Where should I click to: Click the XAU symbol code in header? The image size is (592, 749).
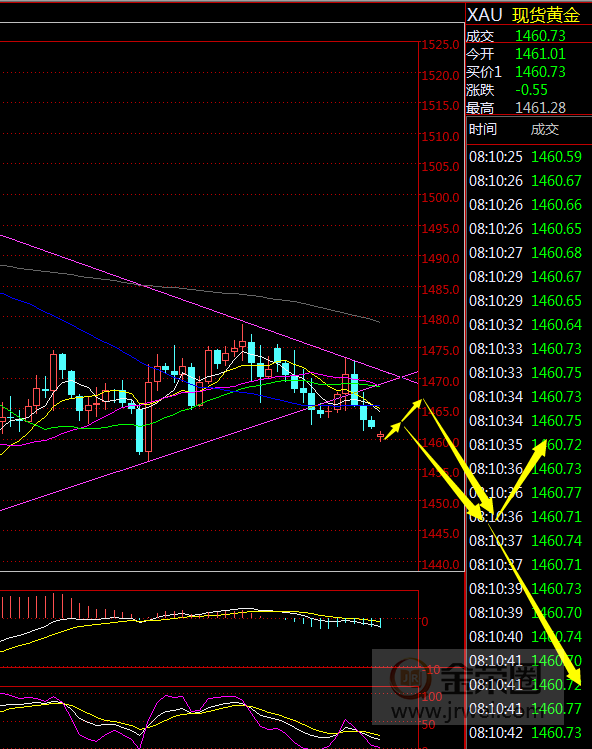(484, 15)
